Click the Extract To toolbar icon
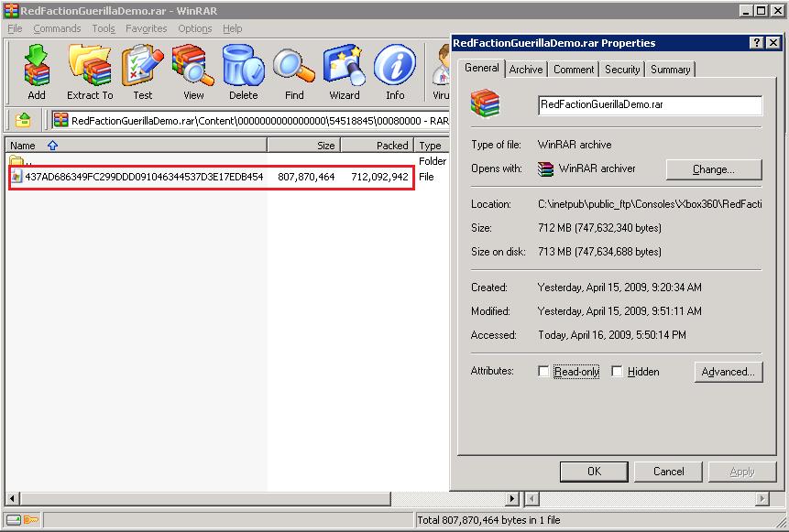This screenshot has width=789, height=532. click(90, 71)
